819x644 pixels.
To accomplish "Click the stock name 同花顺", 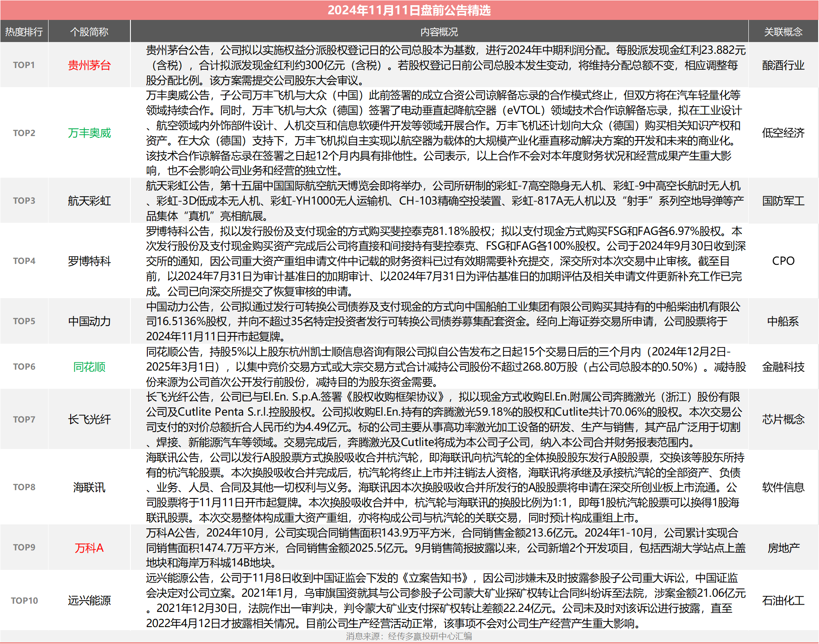I will pos(89,367).
